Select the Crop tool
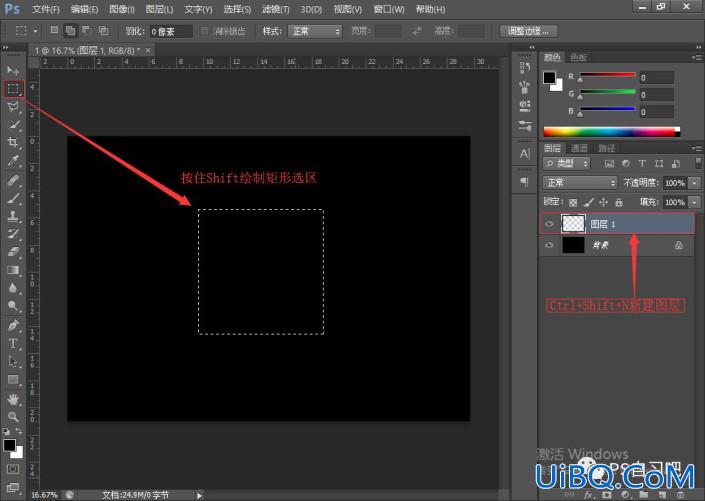This screenshot has width=705, height=501. click(13, 143)
